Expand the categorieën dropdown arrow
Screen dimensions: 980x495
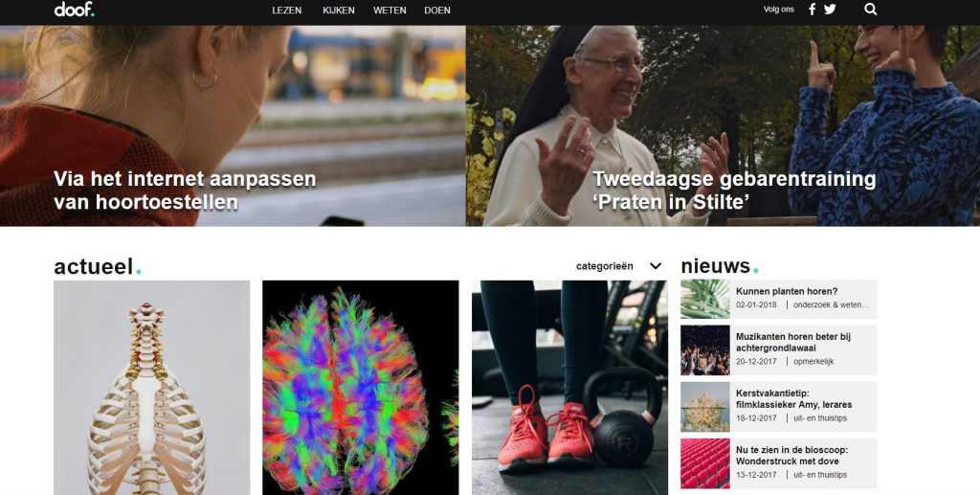point(655,266)
